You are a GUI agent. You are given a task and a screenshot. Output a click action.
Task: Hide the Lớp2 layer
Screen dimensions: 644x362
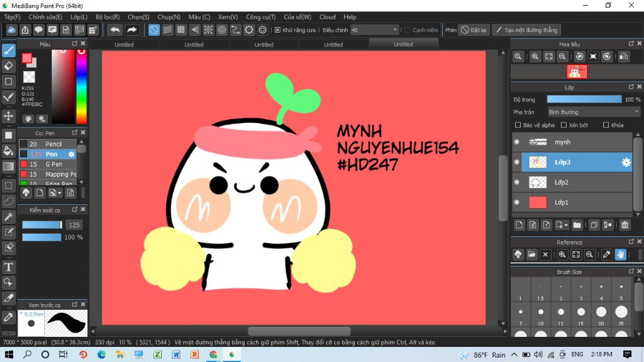[517, 182]
